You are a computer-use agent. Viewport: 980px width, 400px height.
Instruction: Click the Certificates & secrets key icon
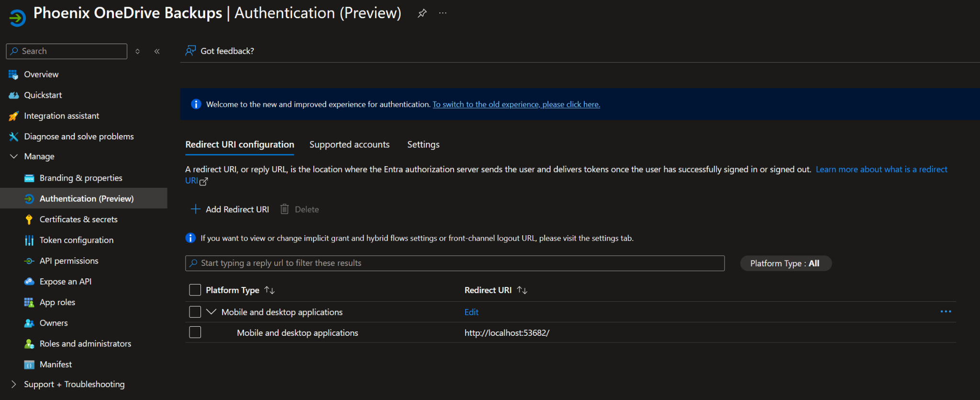click(29, 219)
